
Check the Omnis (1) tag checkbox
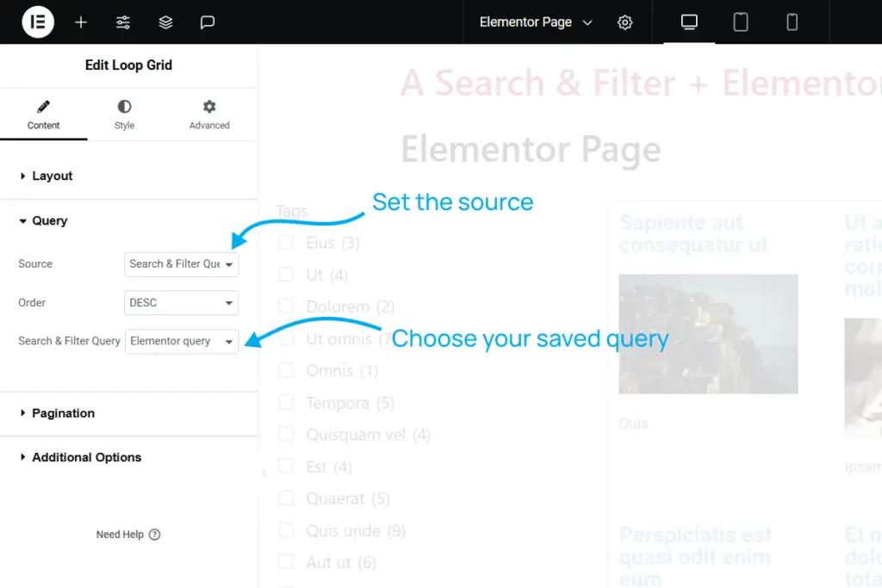point(286,370)
